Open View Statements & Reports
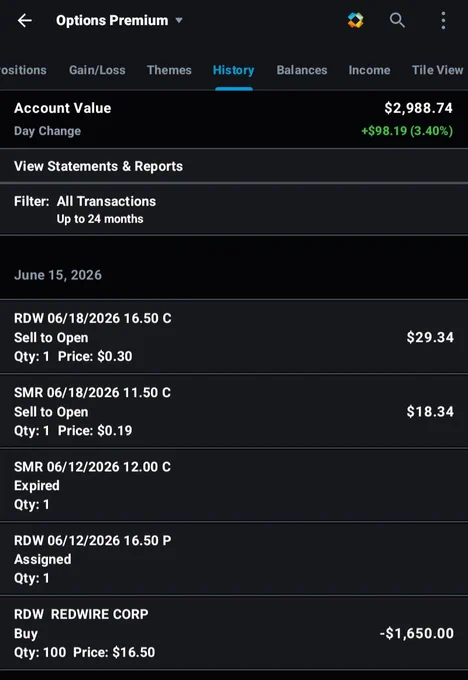The image size is (468, 680). tap(234, 166)
